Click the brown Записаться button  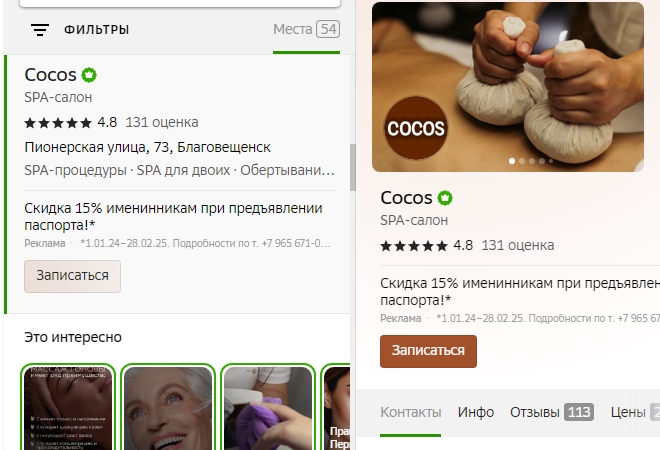428,351
